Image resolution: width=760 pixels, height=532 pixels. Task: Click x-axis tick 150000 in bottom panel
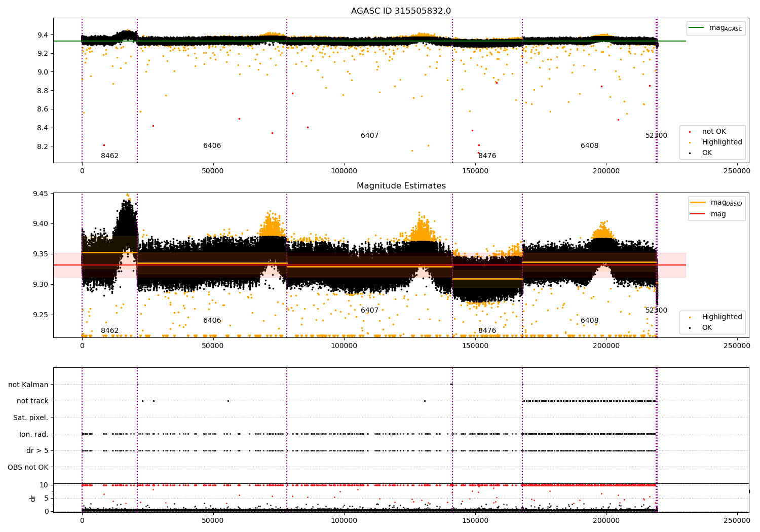(x=475, y=520)
